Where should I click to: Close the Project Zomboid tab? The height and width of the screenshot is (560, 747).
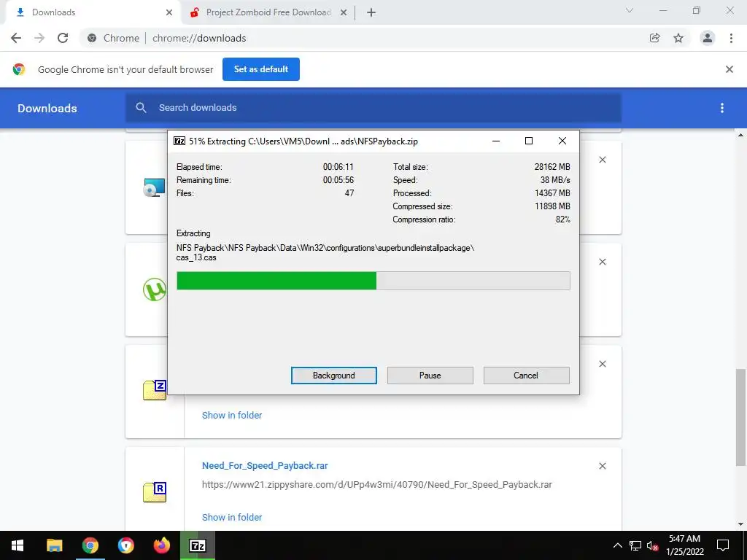(x=344, y=12)
